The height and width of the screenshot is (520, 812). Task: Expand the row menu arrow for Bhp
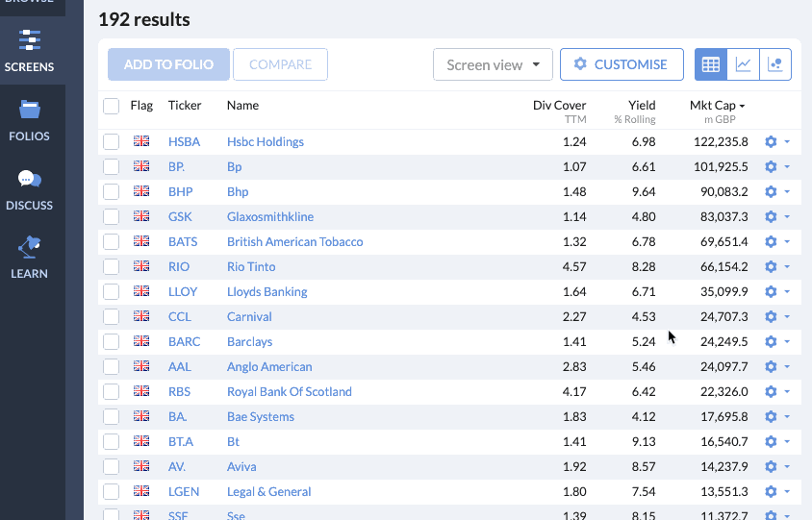tap(787, 191)
